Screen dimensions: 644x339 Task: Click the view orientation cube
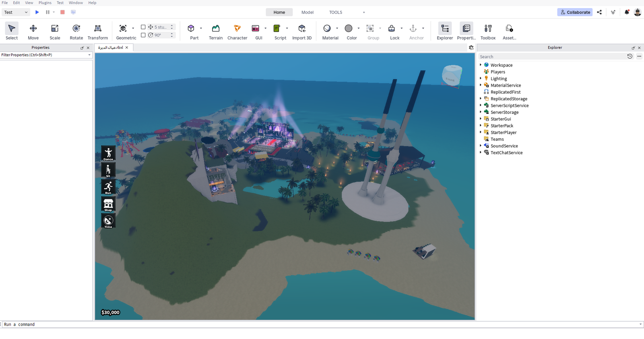[452, 75]
